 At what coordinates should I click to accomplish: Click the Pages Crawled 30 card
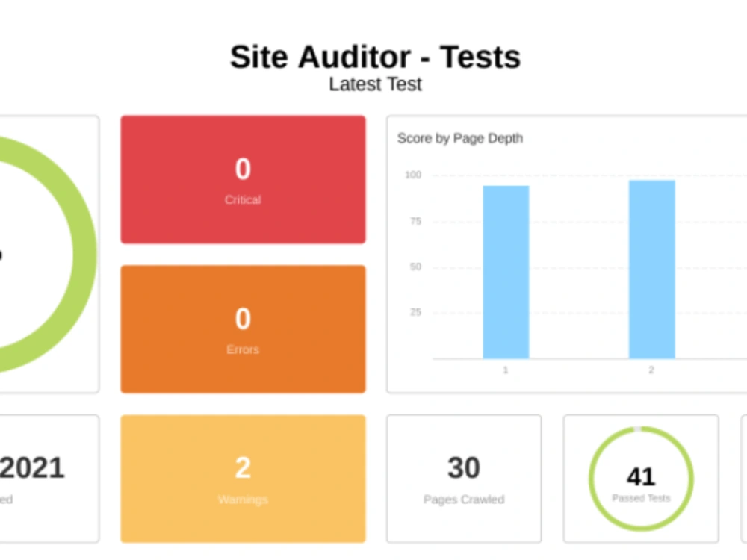[464, 479]
